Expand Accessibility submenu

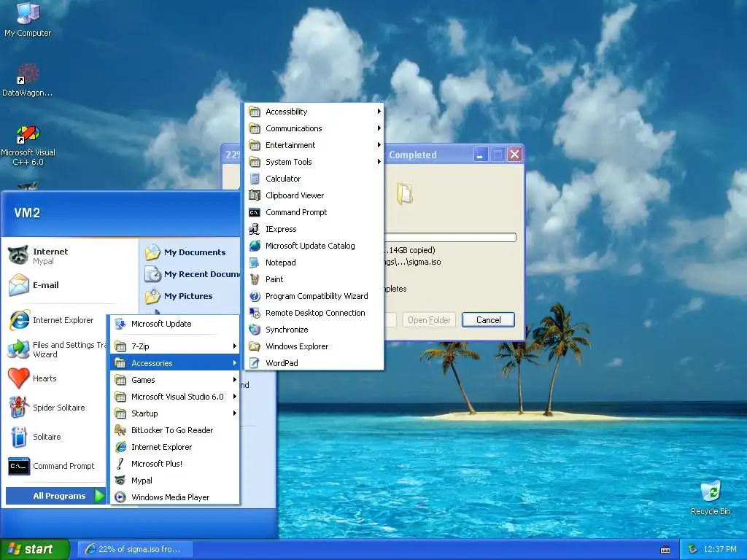point(314,112)
